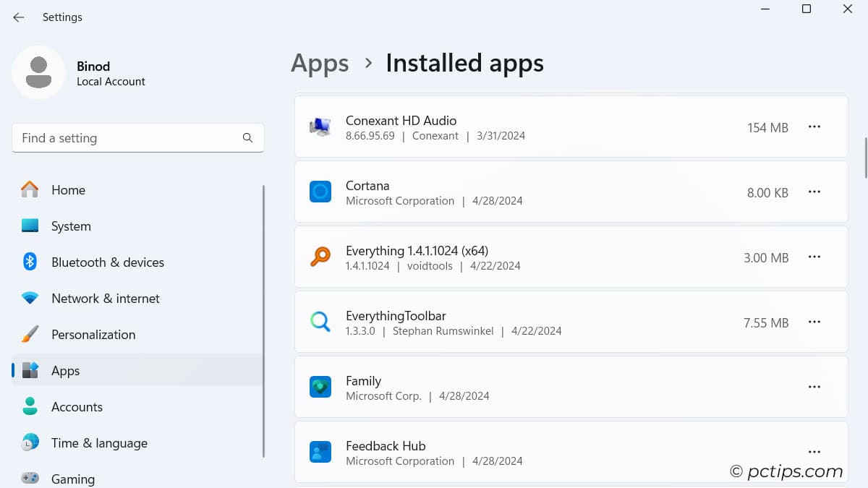The image size is (868, 488).
Task: Click the EverythingToolbar blue search icon
Action: click(320, 322)
